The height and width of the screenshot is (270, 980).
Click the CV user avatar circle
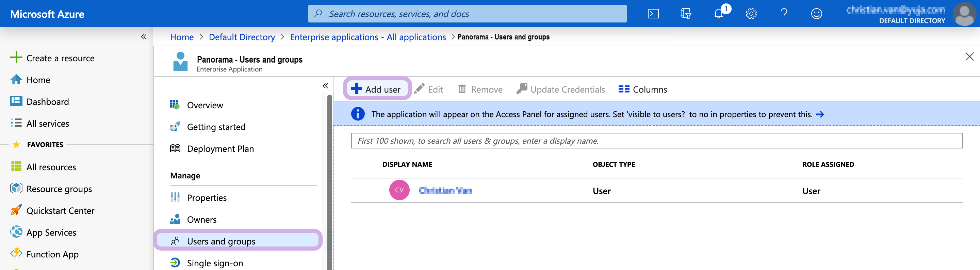pos(399,190)
